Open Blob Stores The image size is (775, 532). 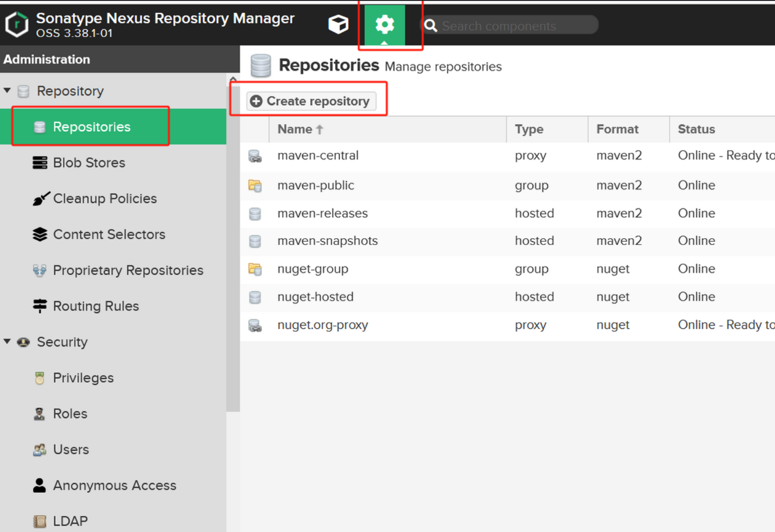click(89, 163)
